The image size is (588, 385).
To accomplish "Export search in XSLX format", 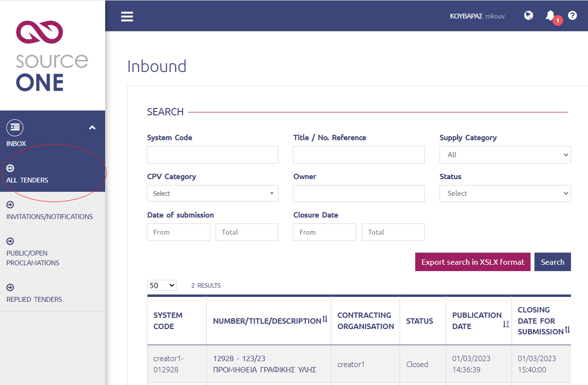I will pyautogui.click(x=472, y=261).
